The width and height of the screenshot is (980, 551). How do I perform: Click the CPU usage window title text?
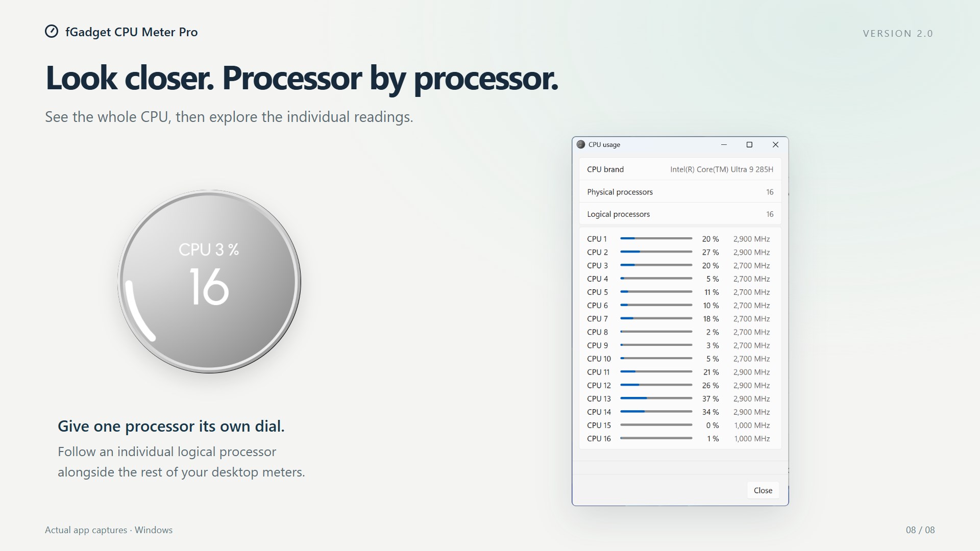pyautogui.click(x=604, y=145)
